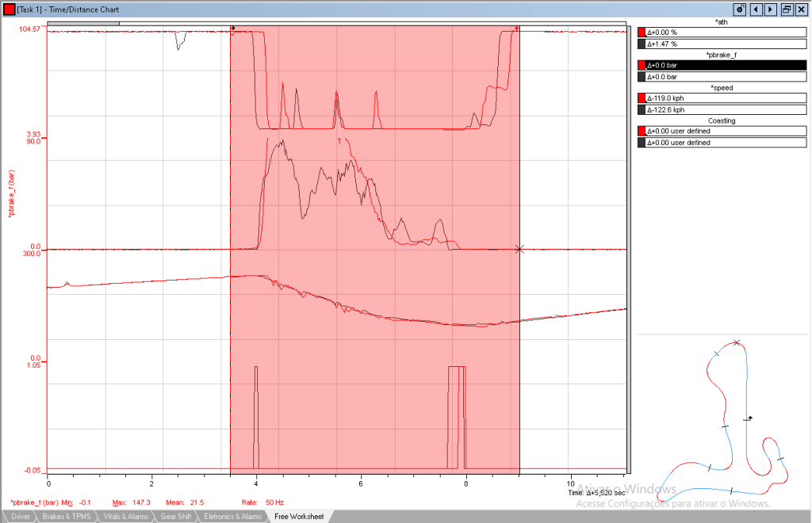This screenshot has height=523, width=812.
Task: Restore the chart window size
Action: 786,10
